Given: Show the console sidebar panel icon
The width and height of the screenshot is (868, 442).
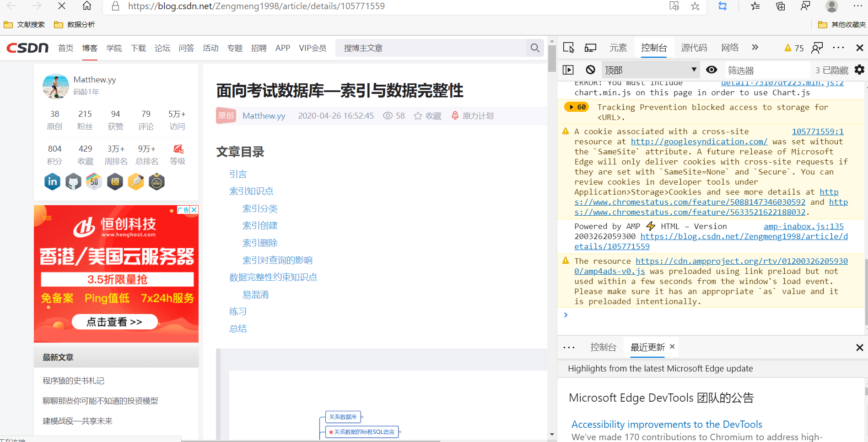Looking at the screenshot, I should point(568,70).
